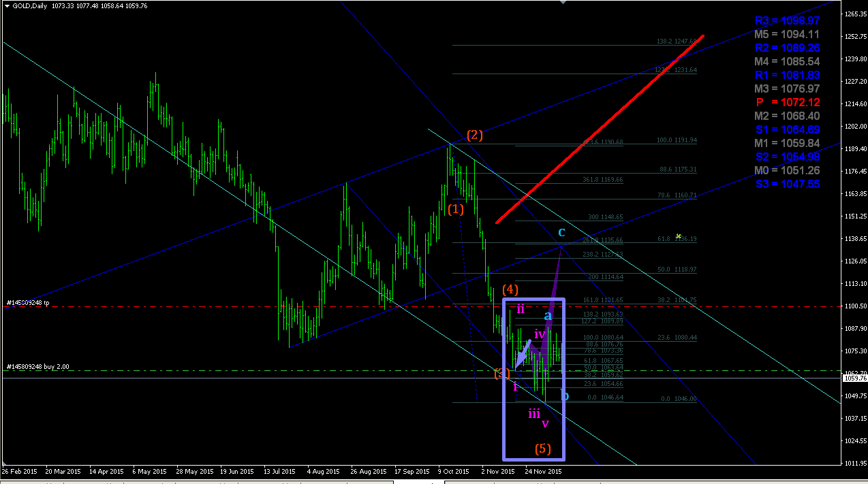Click the 17 Sep 2015 date label
Screen dimensions: 868x484
click(x=412, y=470)
